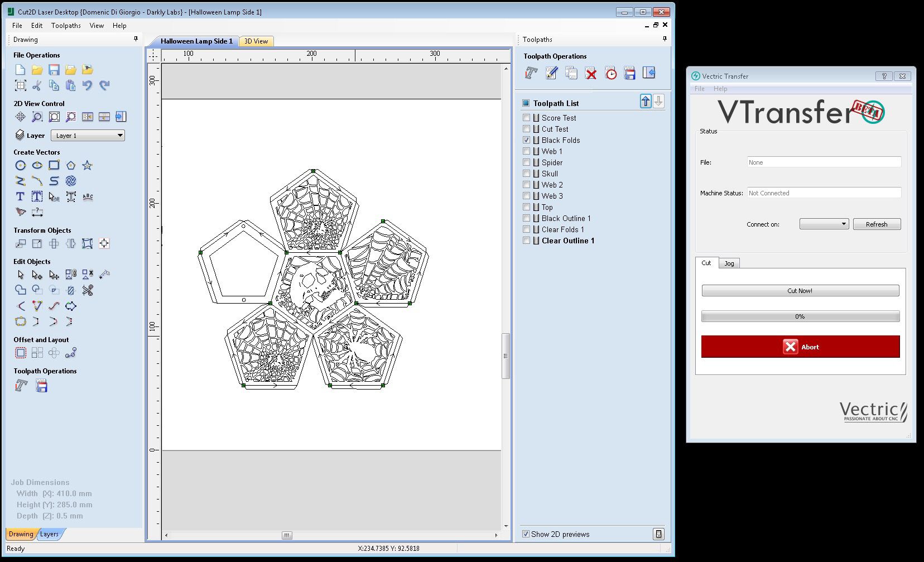Open the File menu in Cut2D
Image resolution: width=924 pixels, height=562 pixels.
coord(17,26)
